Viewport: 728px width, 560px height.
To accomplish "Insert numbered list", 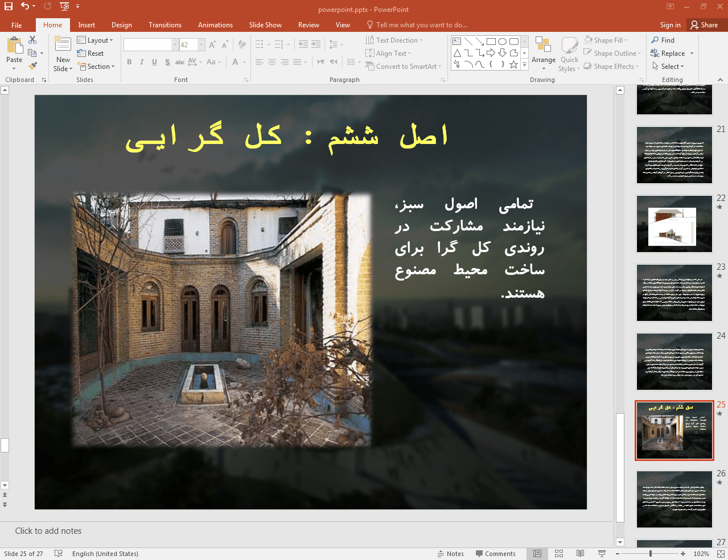I will point(279,44).
